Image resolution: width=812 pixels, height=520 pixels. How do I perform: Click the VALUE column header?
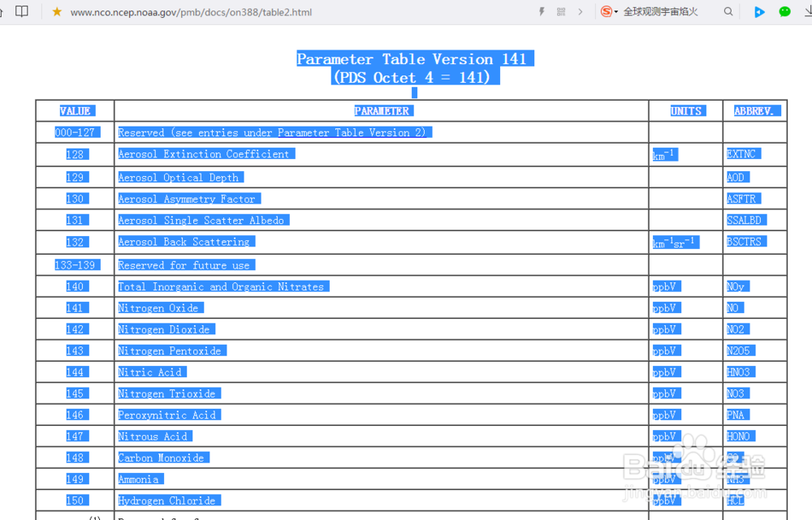[x=75, y=110]
